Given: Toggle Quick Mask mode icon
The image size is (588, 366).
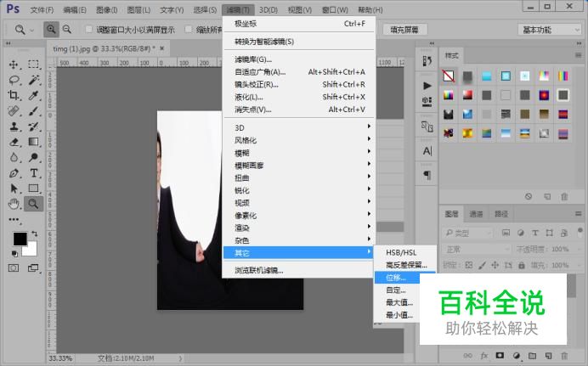Looking at the screenshot, I should point(14,268).
